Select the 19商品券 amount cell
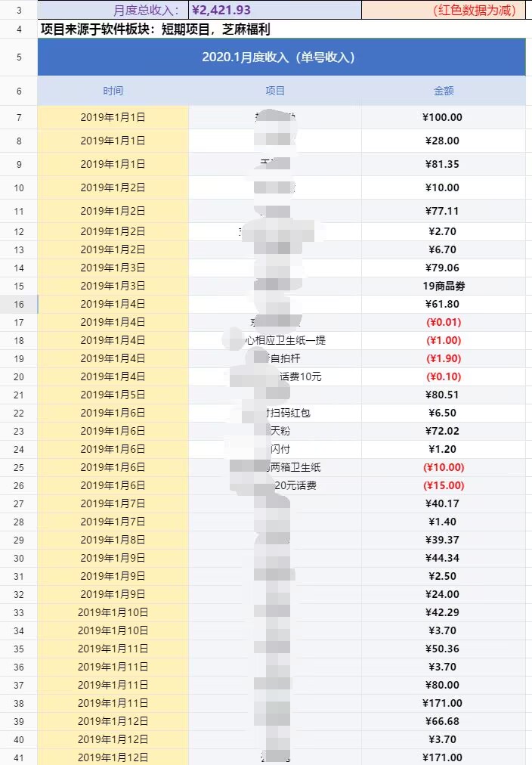 (x=444, y=286)
